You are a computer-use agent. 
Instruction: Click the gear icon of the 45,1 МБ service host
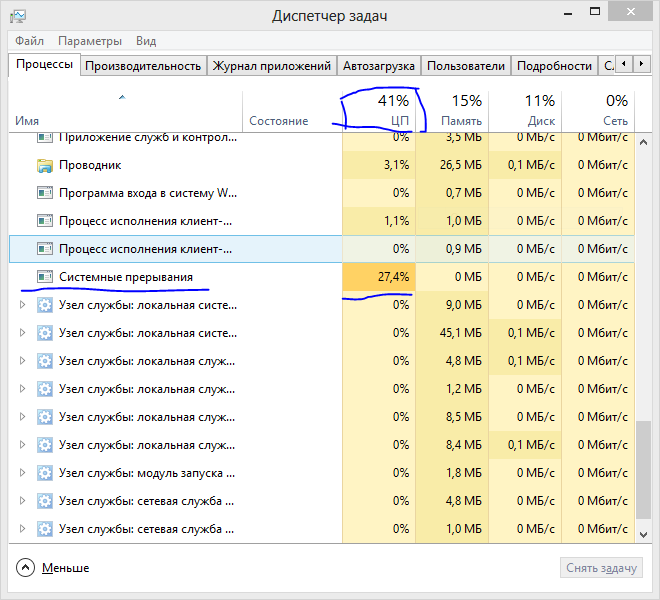[45, 333]
